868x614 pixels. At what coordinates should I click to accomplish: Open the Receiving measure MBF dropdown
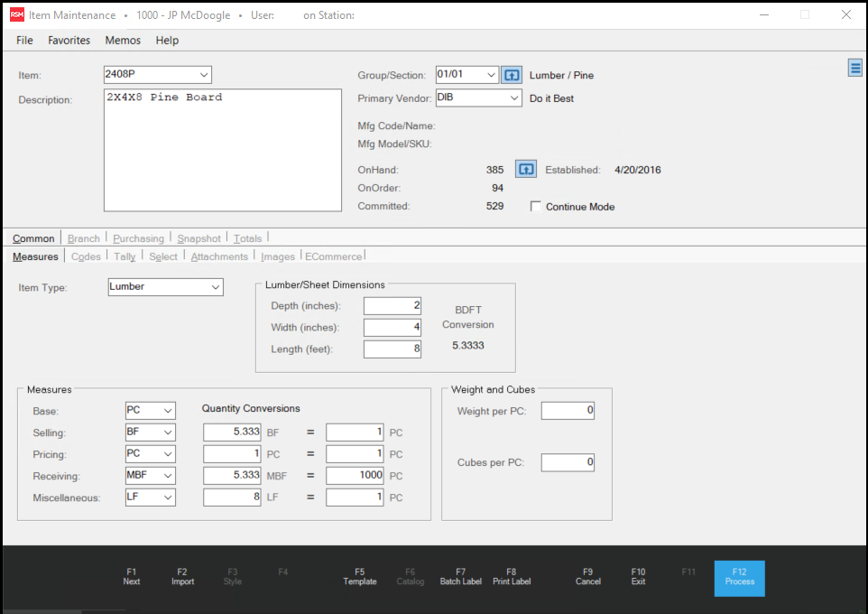click(168, 476)
